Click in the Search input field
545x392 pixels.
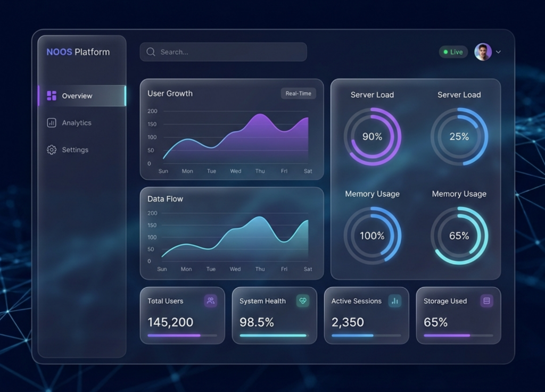pos(229,52)
